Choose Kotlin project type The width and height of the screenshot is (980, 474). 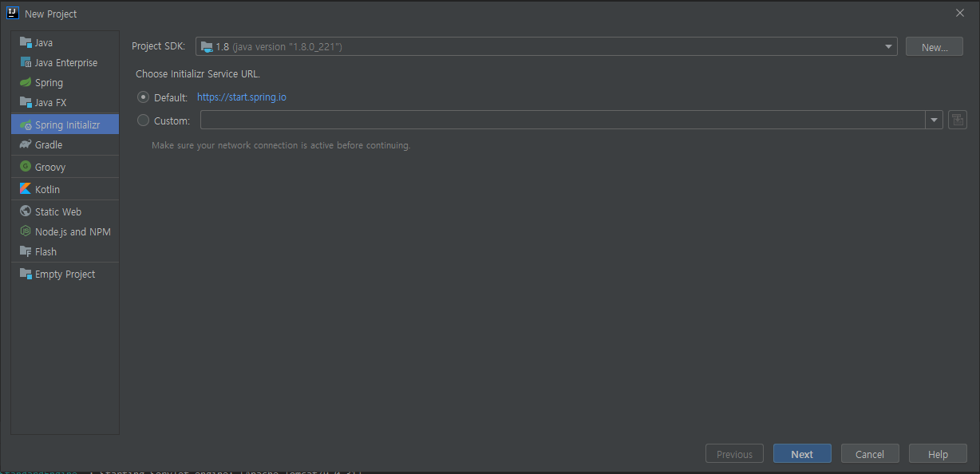tap(65, 189)
